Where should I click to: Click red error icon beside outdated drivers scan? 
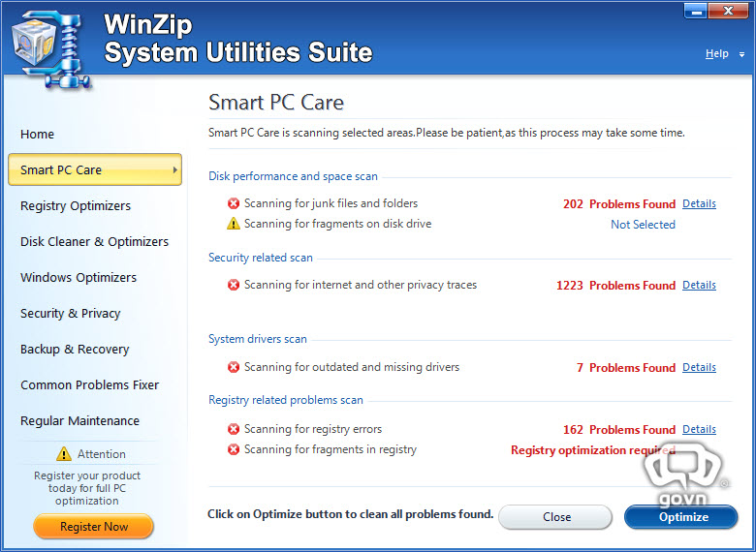234,368
